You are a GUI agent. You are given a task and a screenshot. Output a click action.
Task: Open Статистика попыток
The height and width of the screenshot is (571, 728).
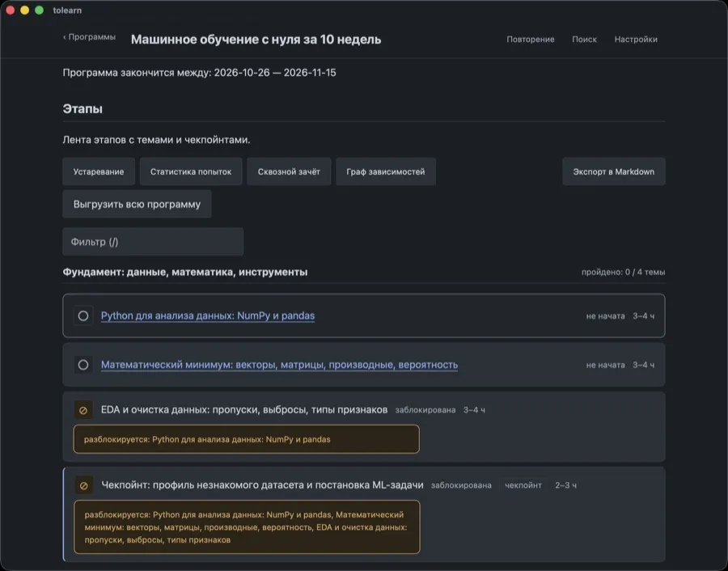(x=191, y=171)
